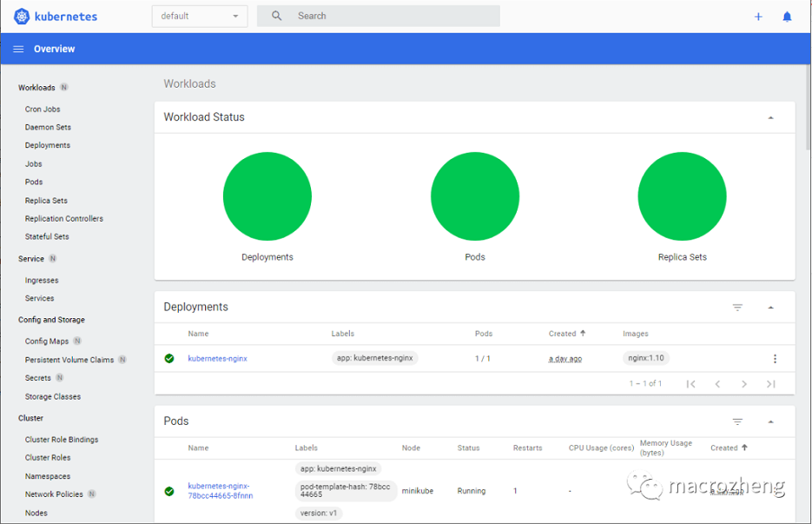Go to next page in Deployments pagination
The width and height of the screenshot is (812, 524).
pos(744,384)
